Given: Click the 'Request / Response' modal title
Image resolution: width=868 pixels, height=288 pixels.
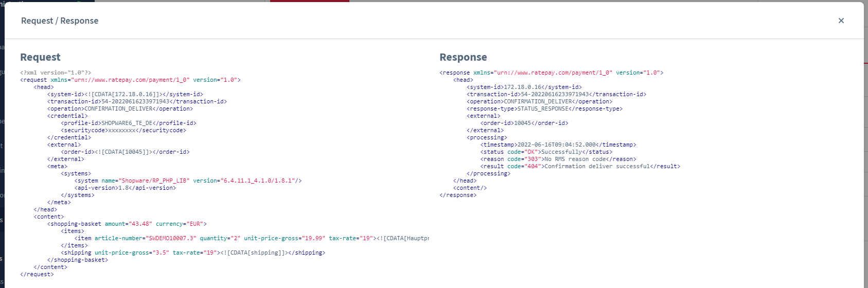Looking at the screenshot, I should point(60,21).
